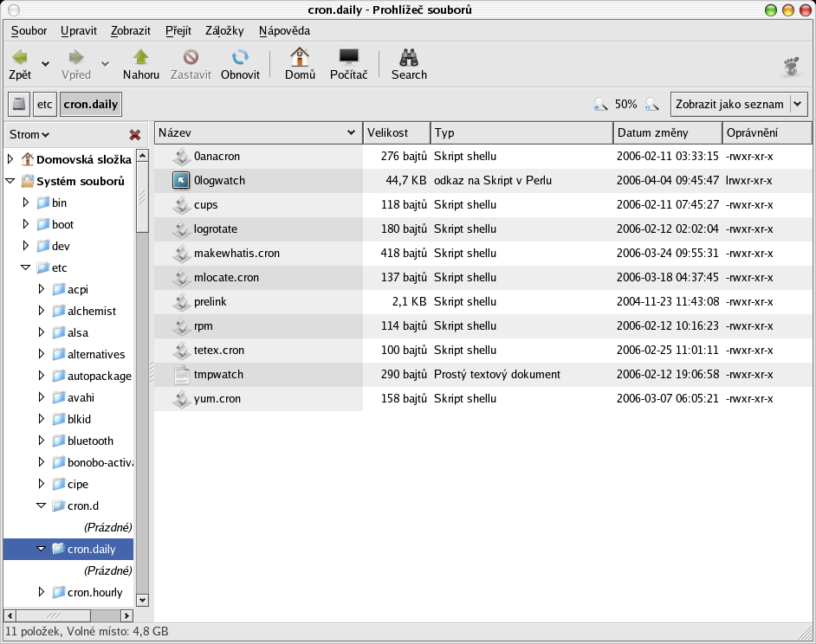This screenshot has height=644, width=816.
Task: Select the rpm script icon
Action: (x=181, y=326)
